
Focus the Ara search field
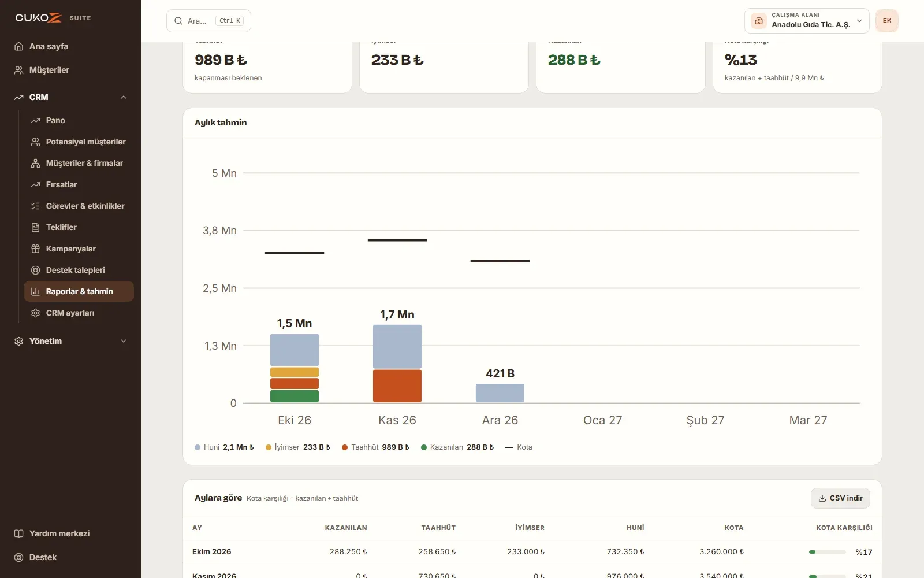[x=208, y=21]
